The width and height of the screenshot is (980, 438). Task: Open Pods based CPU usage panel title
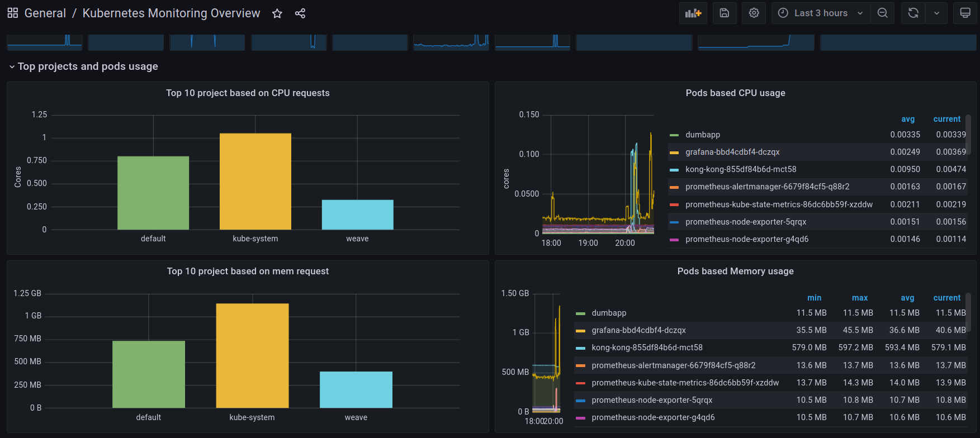[x=735, y=93]
